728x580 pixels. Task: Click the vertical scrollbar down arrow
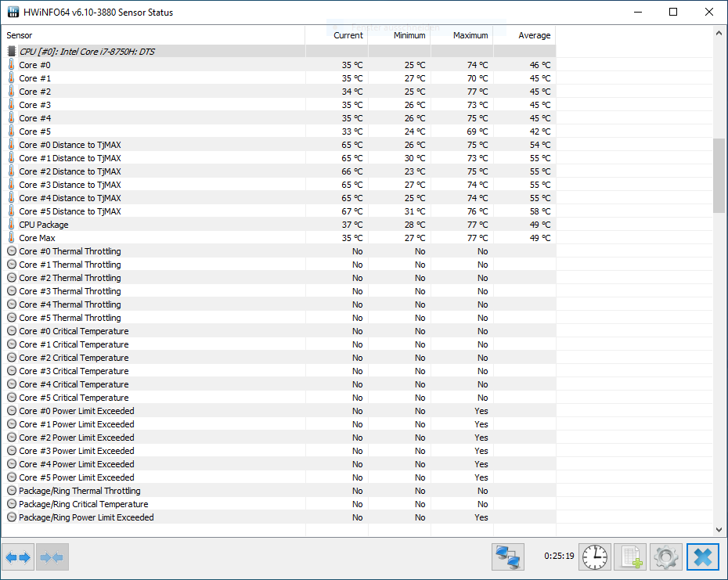(x=719, y=530)
